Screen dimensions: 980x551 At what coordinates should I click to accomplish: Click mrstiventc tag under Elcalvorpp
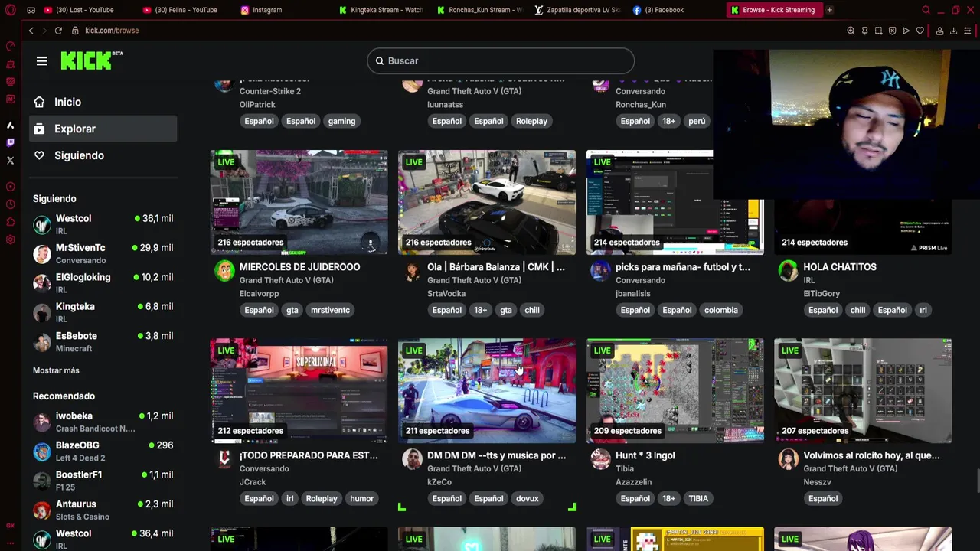tap(330, 310)
